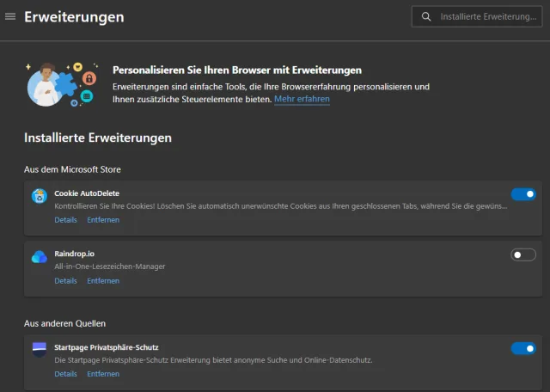
Task: Click the search magnifier icon
Action: coord(427,16)
